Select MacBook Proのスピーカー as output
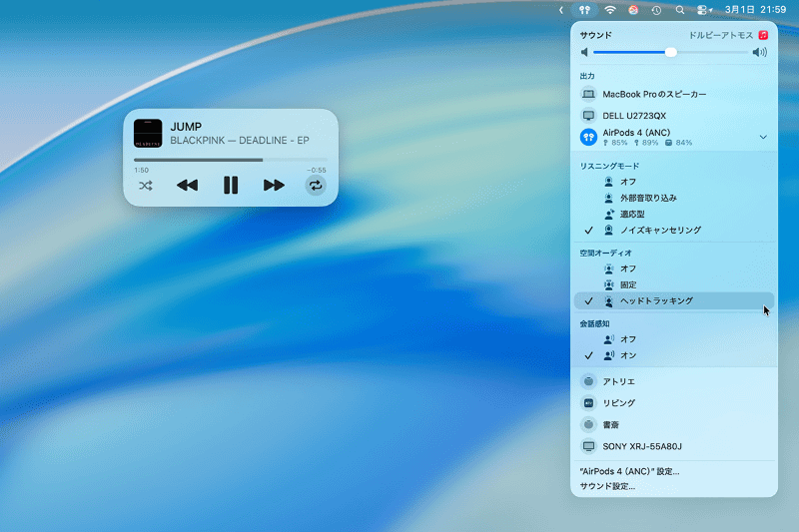Viewport: 799px width, 532px height. click(674, 94)
